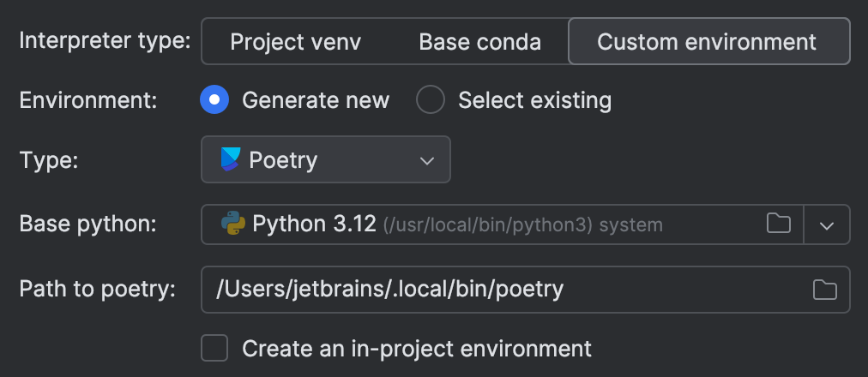Focus the Path to poetry text field
Screen dimensions: 868x377
click(x=497, y=290)
